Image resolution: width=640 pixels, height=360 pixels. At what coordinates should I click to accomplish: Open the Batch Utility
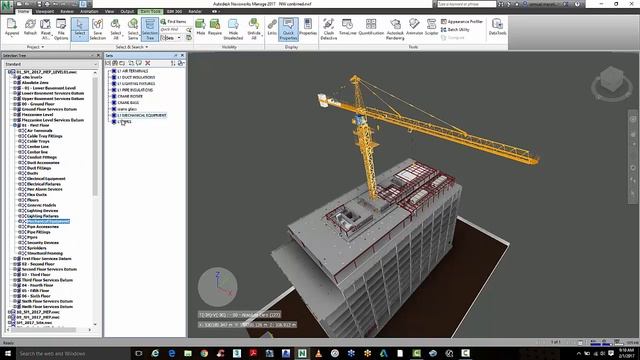[455, 29]
